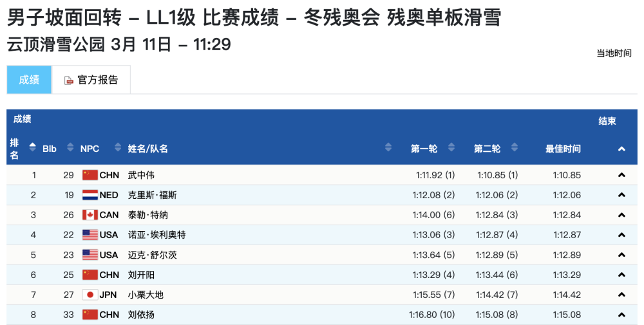644x325 pixels.
Task: Switch to the 成绩 tab
Action: (29, 80)
